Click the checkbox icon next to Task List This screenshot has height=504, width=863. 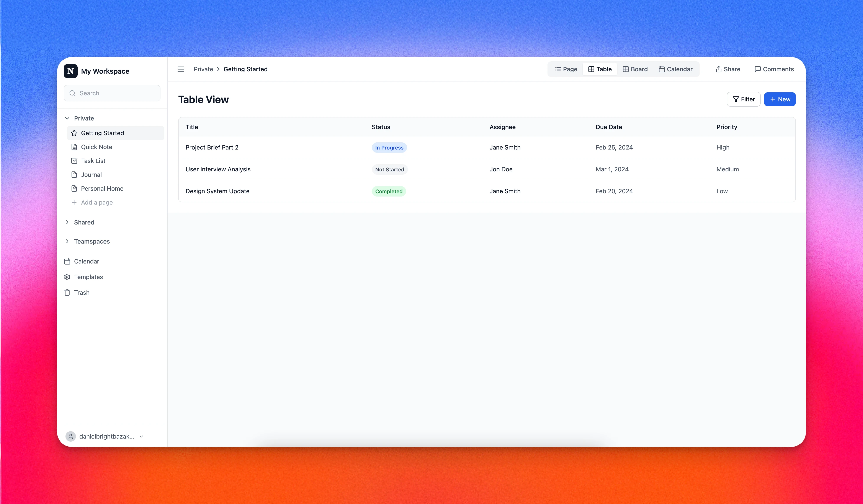[74, 161]
